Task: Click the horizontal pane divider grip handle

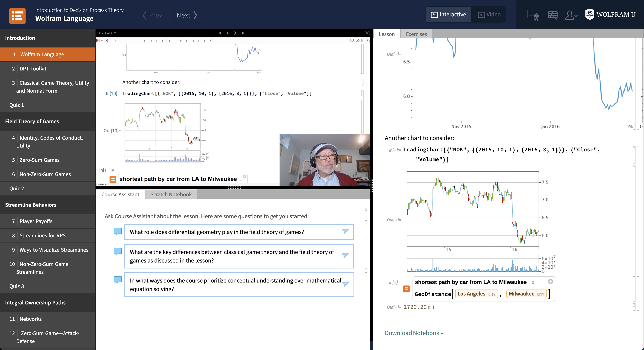Action: (x=234, y=188)
